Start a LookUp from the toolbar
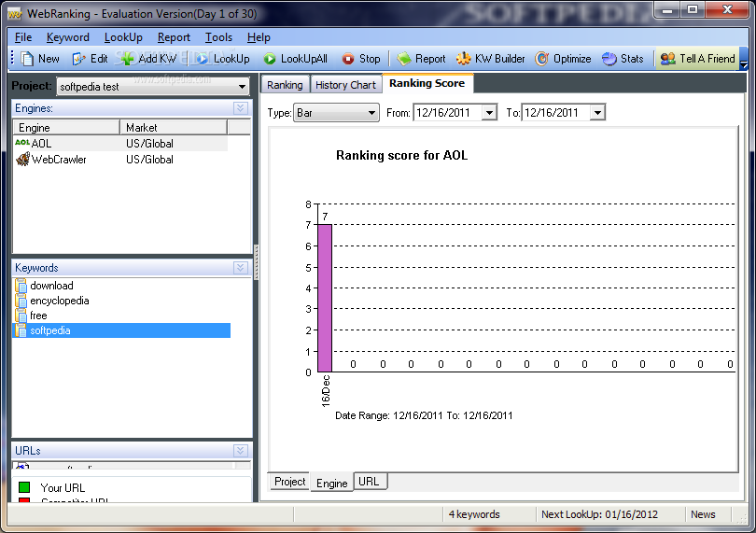This screenshot has height=533, width=756. pos(223,59)
